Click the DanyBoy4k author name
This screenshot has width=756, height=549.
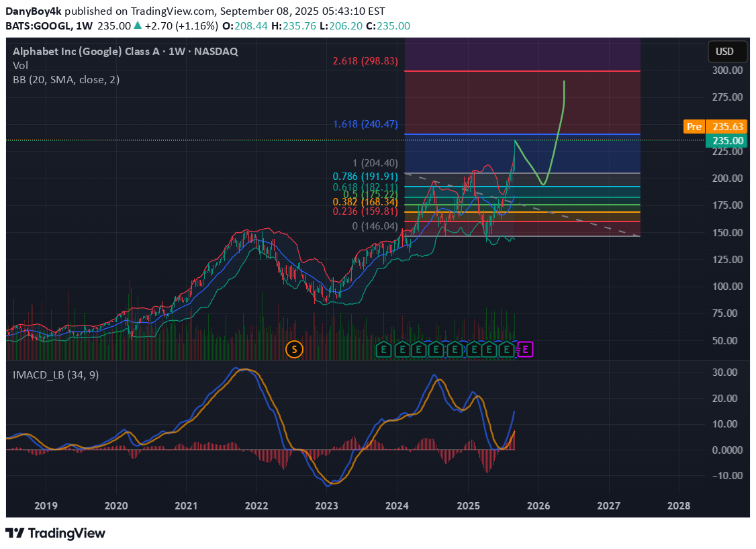34,11
